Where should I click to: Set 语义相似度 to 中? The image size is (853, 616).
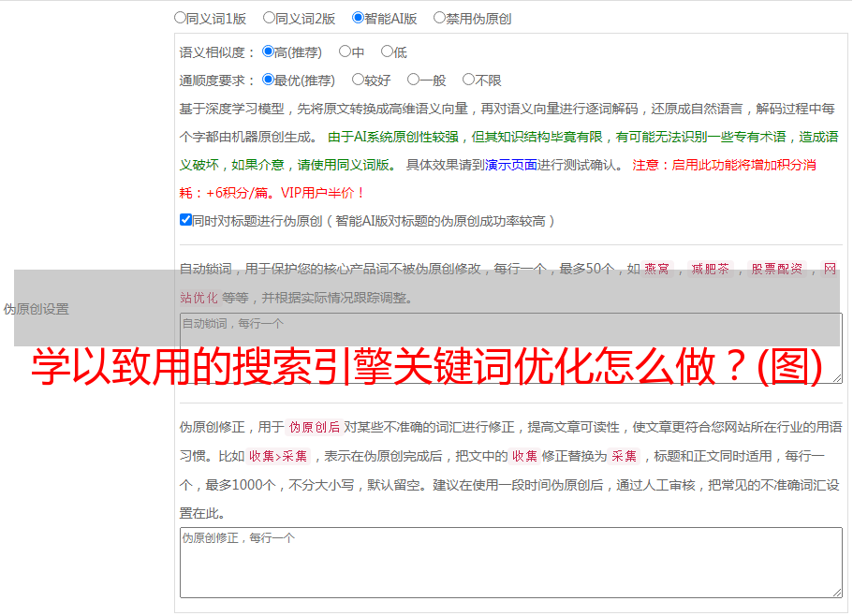pos(345,51)
